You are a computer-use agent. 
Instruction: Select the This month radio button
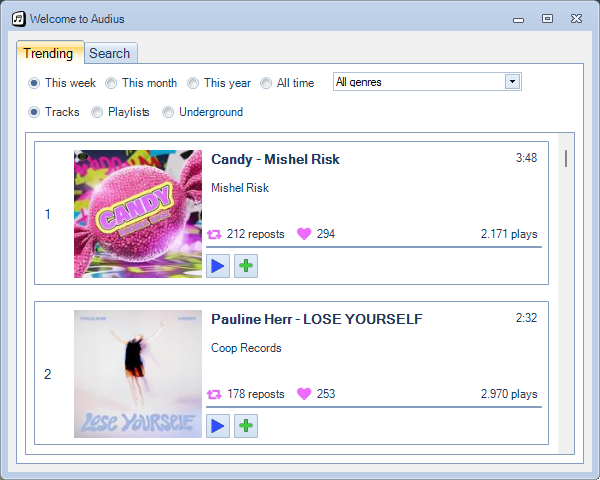click(x=111, y=83)
